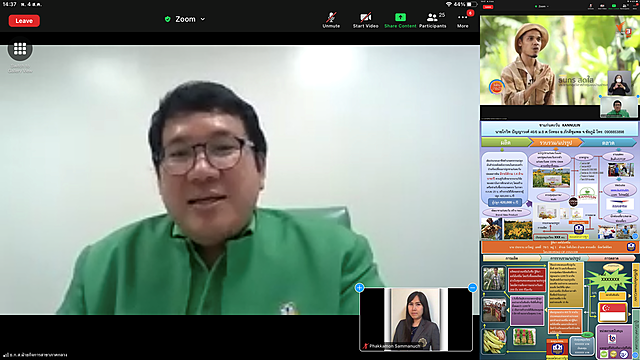Image resolution: width=640 pixels, height=360 pixels.
Task: Click blue ตลาด tab in KANNUUN infographic
Action: click(608, 142)
